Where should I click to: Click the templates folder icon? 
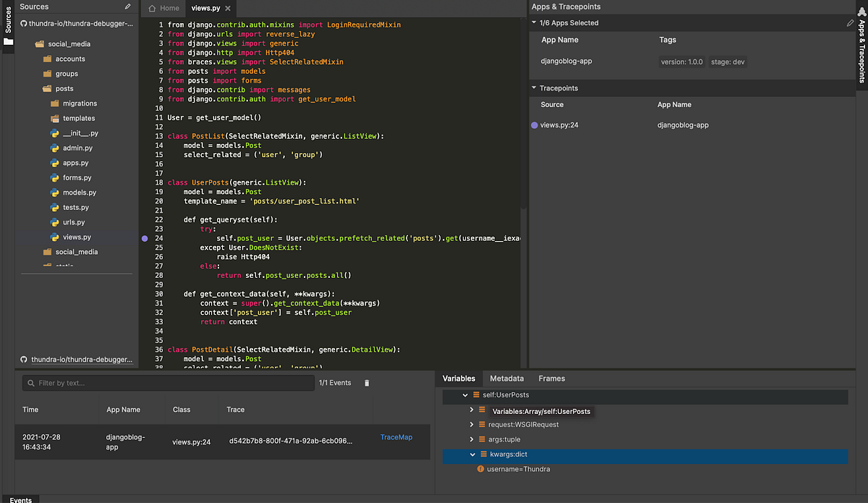(x=55, y=118)
